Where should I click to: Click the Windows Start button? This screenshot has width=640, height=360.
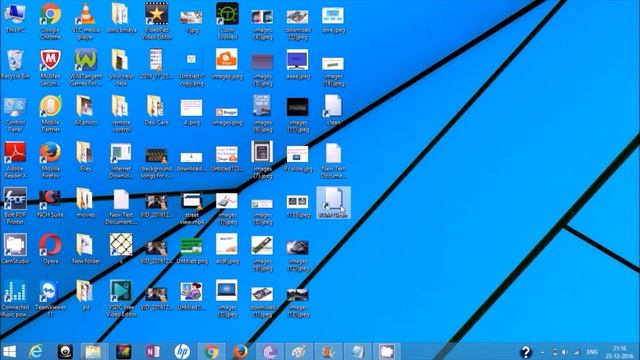click(9, 351)
